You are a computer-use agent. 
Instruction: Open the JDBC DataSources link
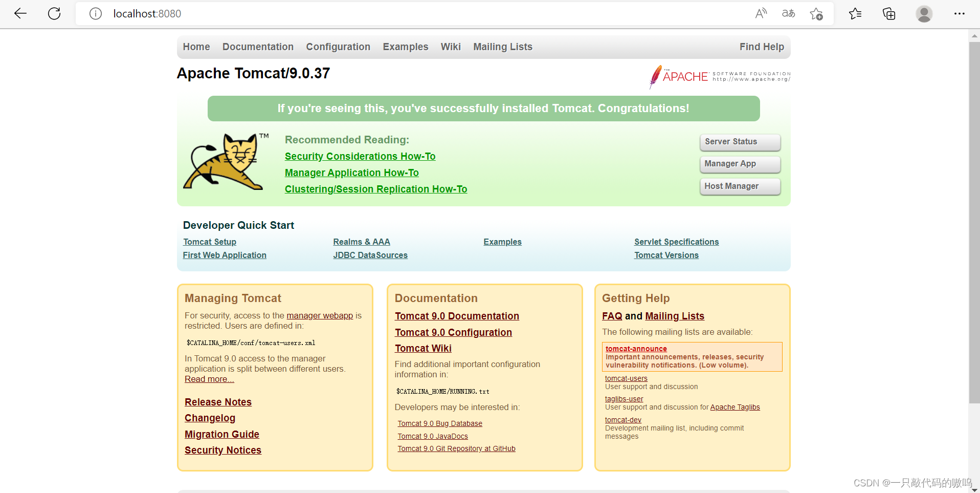(x=370, y=255)
